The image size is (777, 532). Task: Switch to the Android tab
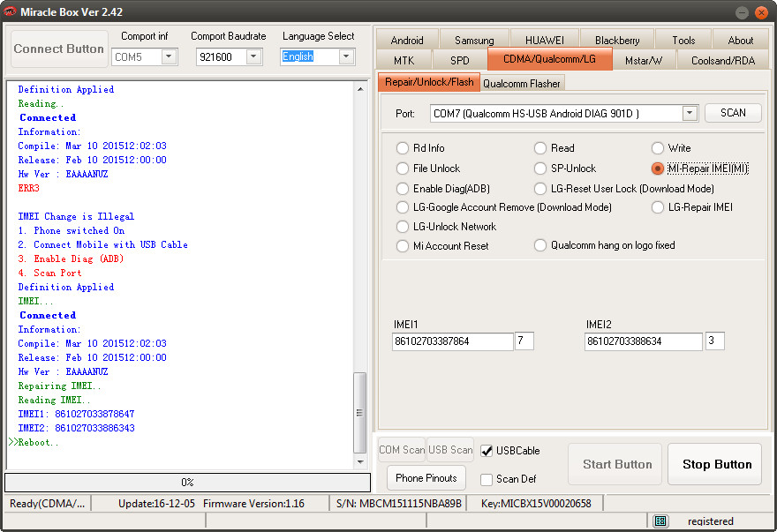click(x=407, y=40)
